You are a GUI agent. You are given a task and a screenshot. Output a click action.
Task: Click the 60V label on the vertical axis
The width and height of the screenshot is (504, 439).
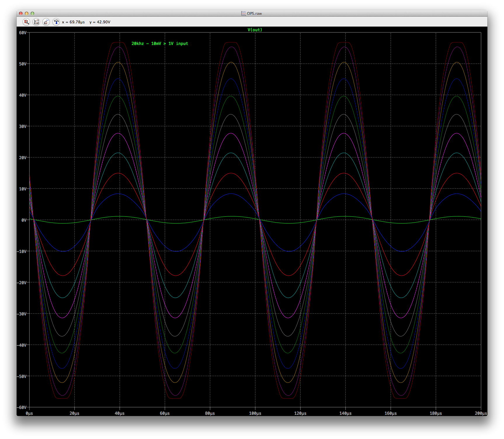(x=23, y=33)
